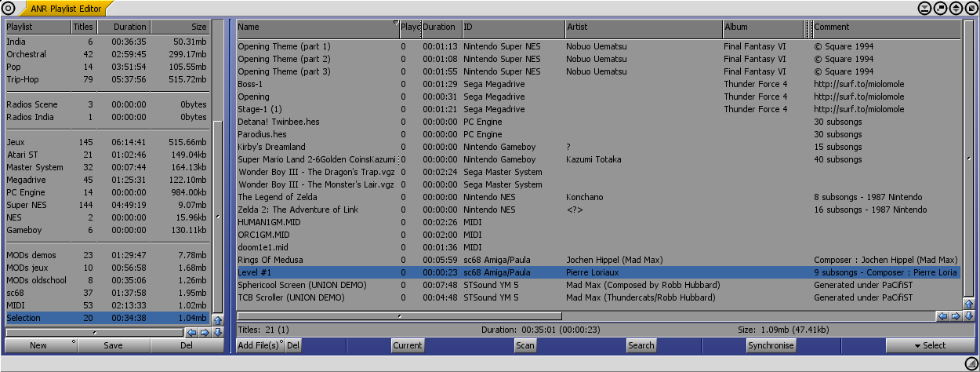980x372 pixels.
Task: Select the Level #1 track row
Action: pyautogui.click(x=598, y=272)
